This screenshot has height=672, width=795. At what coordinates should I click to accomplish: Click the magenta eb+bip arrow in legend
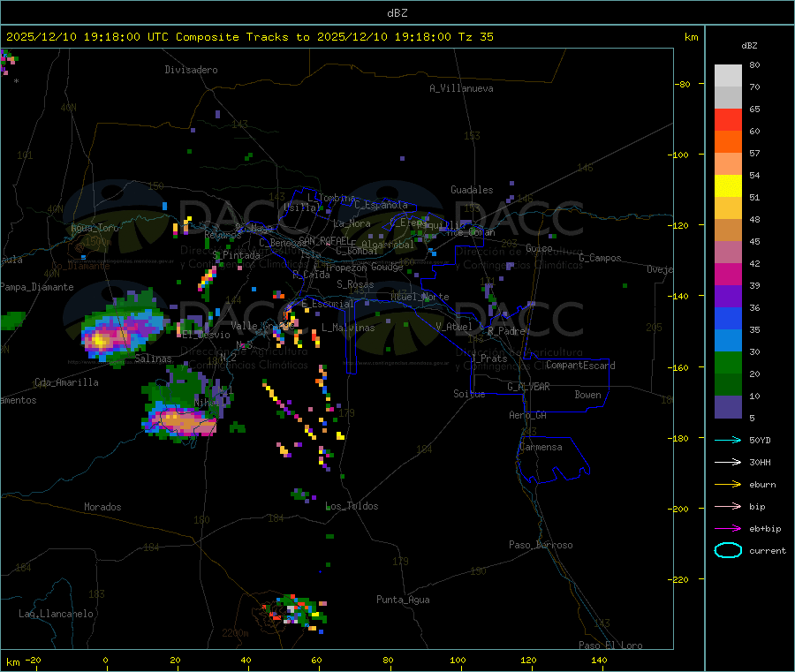pos(728,529)
